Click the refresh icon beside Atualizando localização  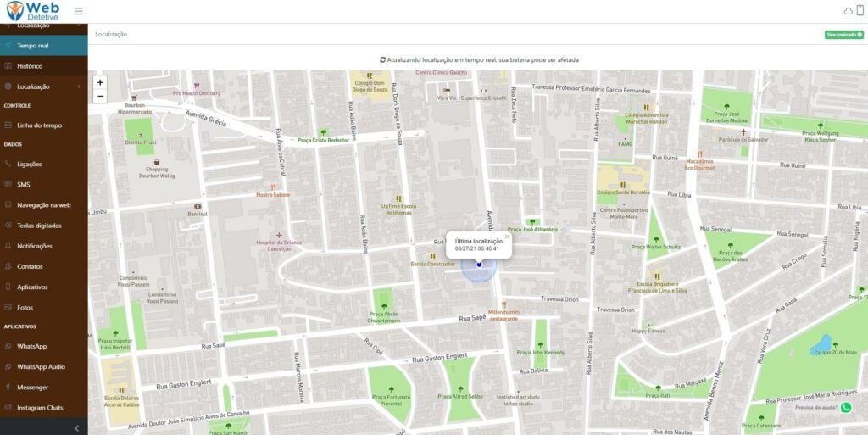pos(382,60)
